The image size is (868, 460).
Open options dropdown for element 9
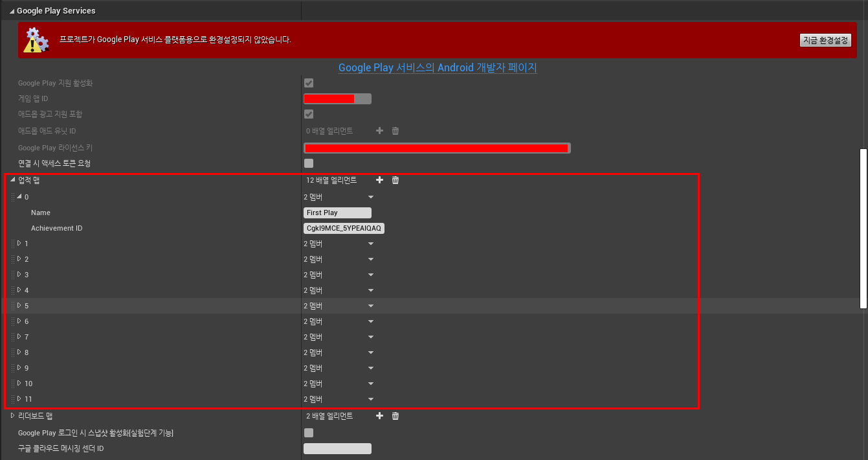pyautogui.click(x=371, y=368)
